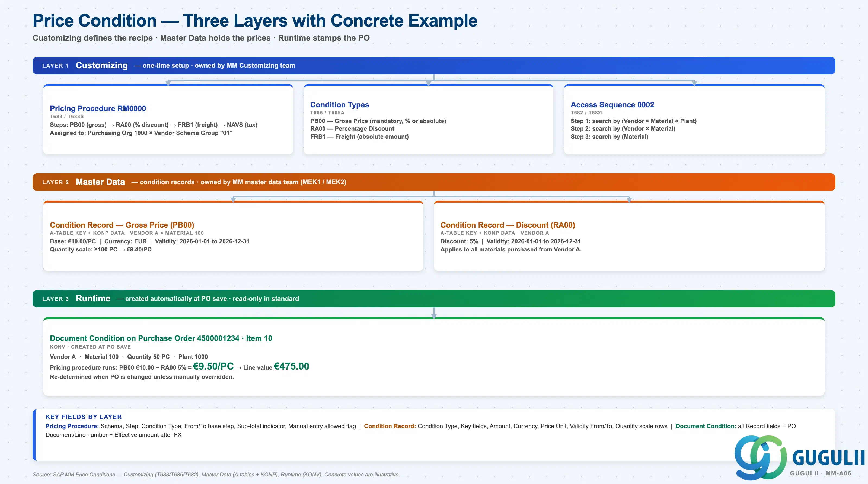This screenshot has height=484, width=868.
Task: Click 'Condition Record — Gross Price (PB00)' heading
Action: click(x=122, y=225)
